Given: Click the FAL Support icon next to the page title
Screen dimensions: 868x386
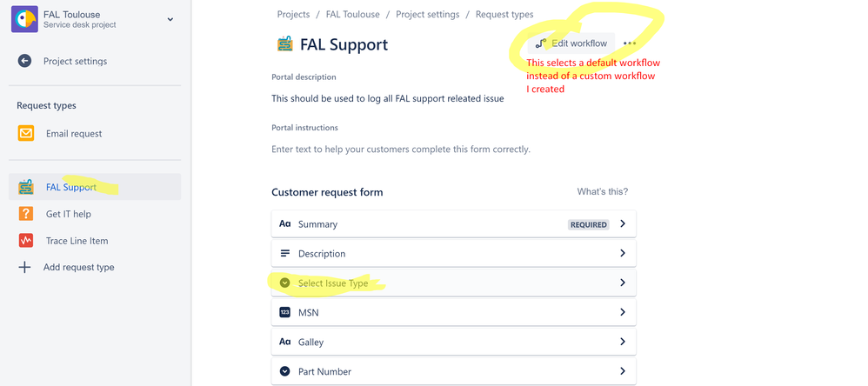Looking at the screenshot, I should point(284,44).
